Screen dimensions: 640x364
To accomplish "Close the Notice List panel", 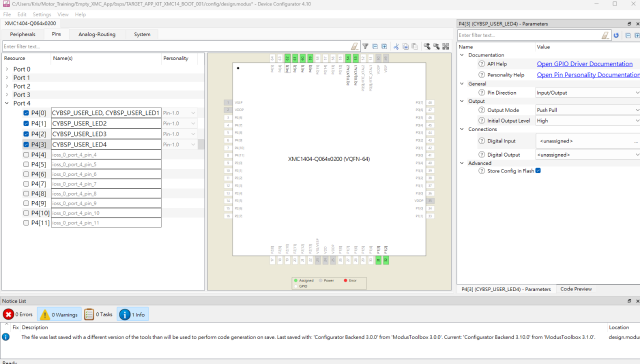I will coord(637,301).
